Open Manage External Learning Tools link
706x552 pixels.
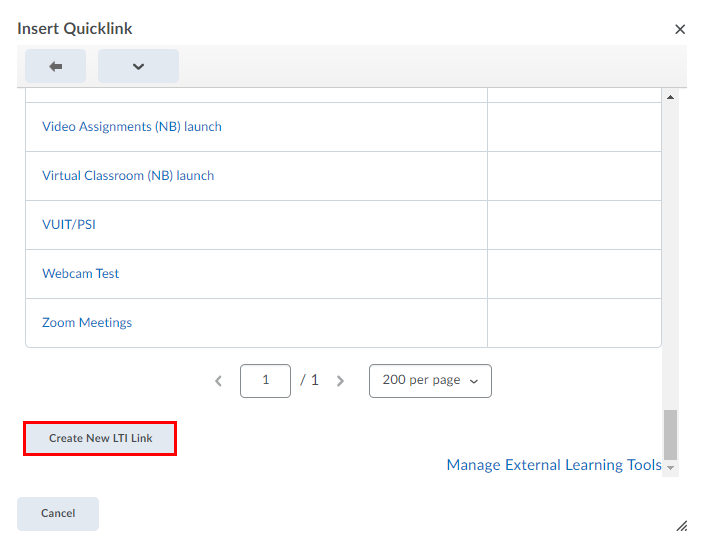[554, 465]
